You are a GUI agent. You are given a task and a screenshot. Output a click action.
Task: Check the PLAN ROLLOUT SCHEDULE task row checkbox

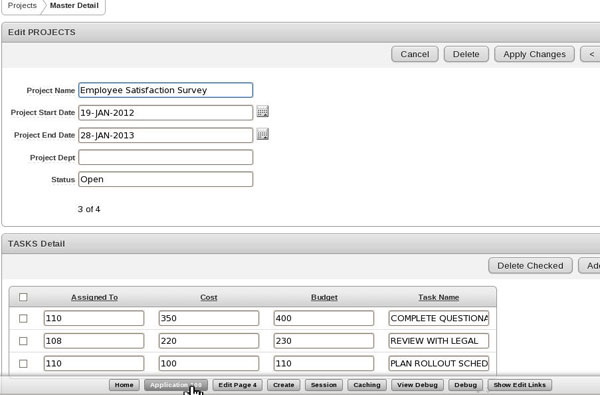pos(23,364)
